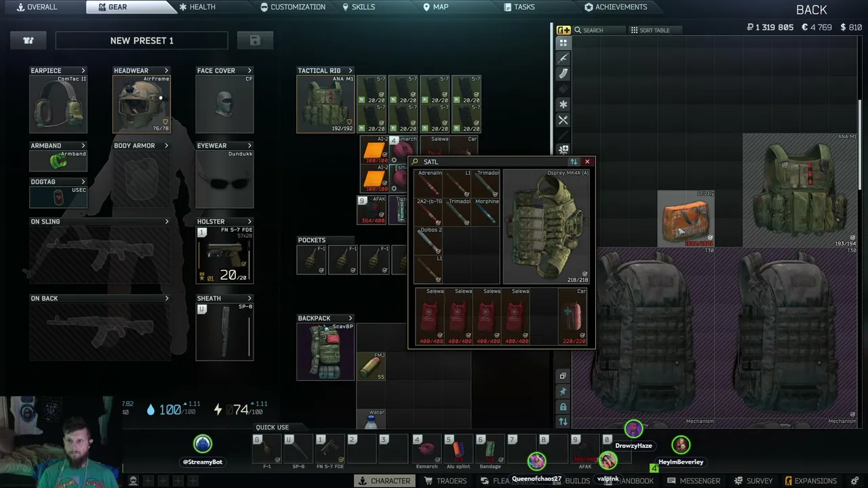The width and height of the screenshot is (868, 488).
Task: Expand the Backpack slot arrow
Action: (x=351, y=318)
